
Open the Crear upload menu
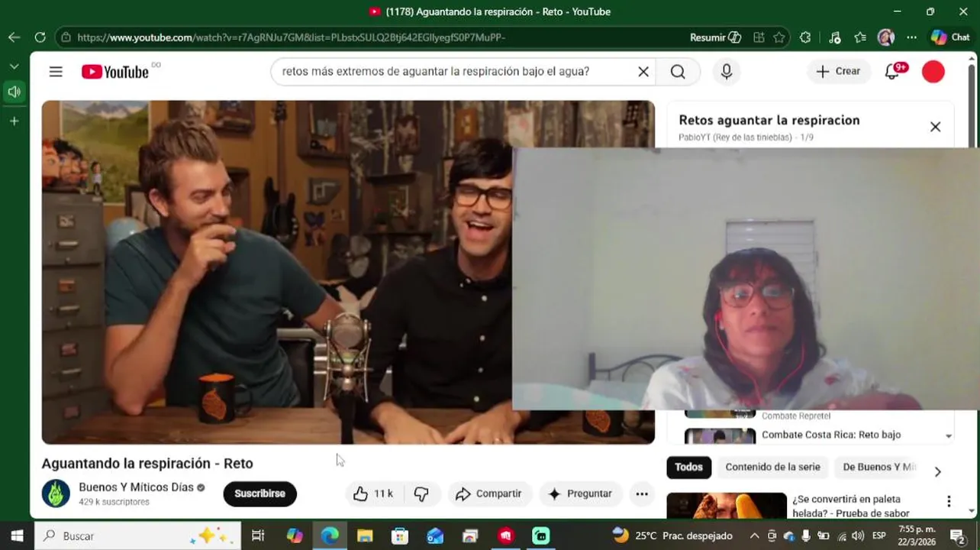coord(838,71)
